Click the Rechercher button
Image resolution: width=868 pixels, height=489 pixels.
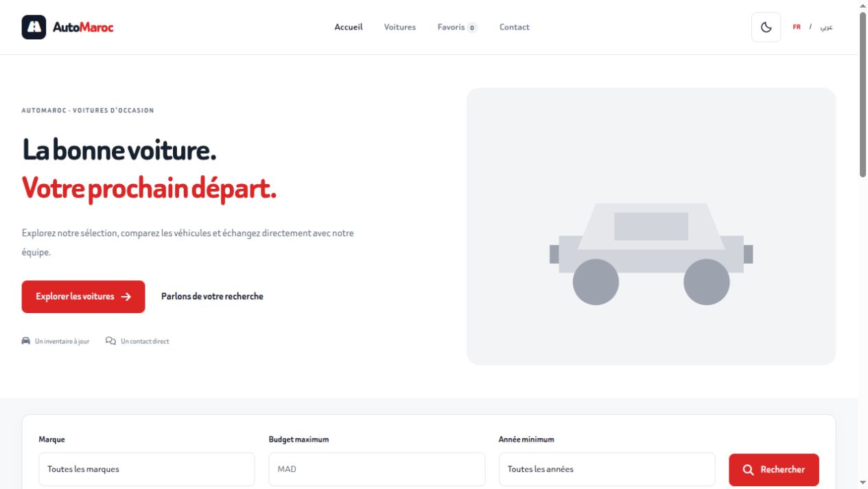tap(774, 470)
